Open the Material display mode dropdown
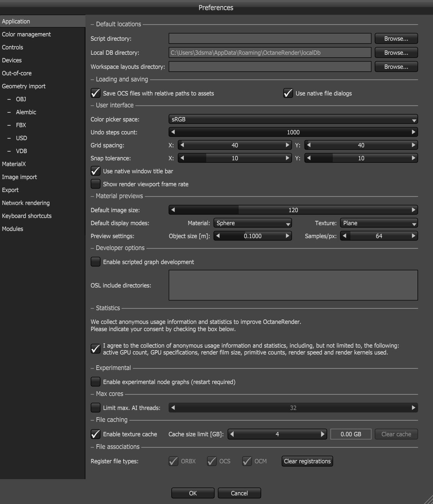433x504 pixels. [x=253, y=223]
